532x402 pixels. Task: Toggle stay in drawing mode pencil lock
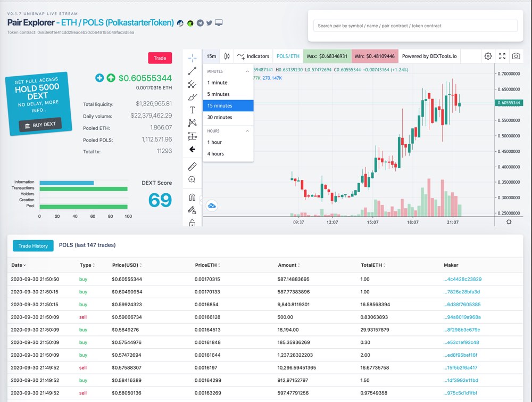point(192,210)
